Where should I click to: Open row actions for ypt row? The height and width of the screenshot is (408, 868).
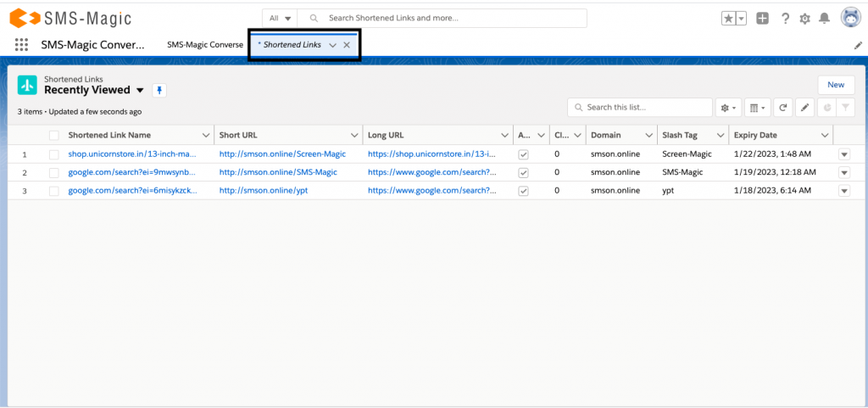844,191
